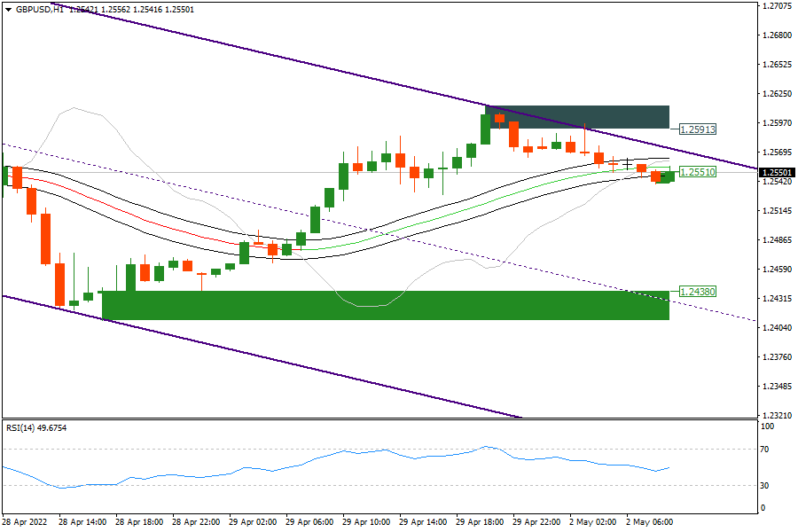Click the 28 Apr 2022 date label
Viewport: 798px width, 532px height.
coord(27,522)
